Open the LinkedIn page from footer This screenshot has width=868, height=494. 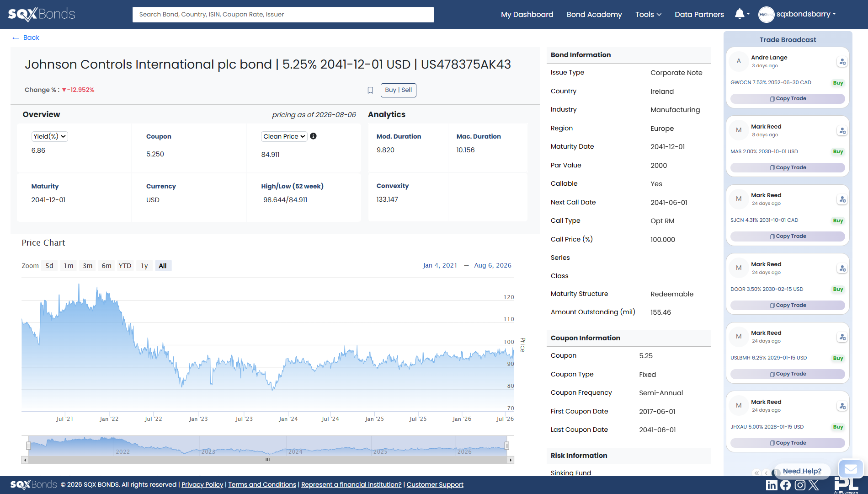(772, 485)
